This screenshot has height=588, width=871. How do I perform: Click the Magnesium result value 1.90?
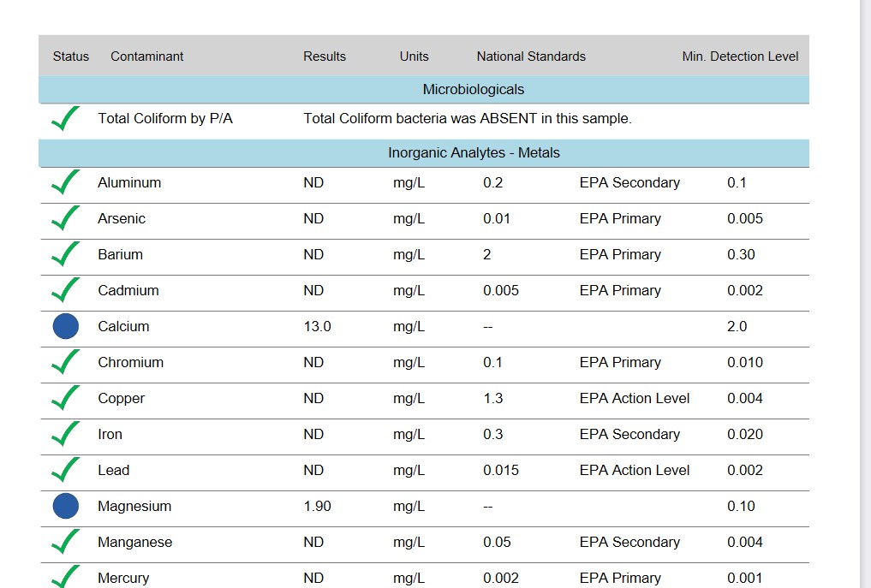coord(317,507)
